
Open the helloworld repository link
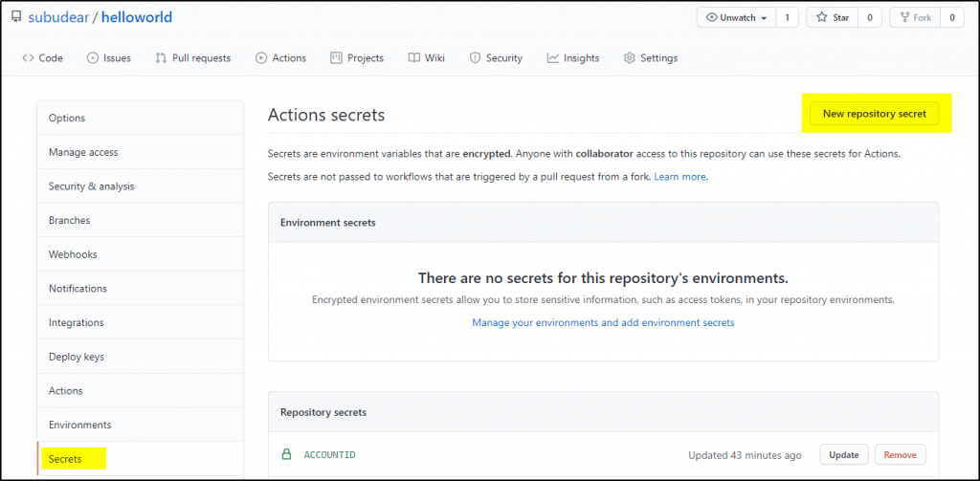pyautogui.click(x=137, y=17)
